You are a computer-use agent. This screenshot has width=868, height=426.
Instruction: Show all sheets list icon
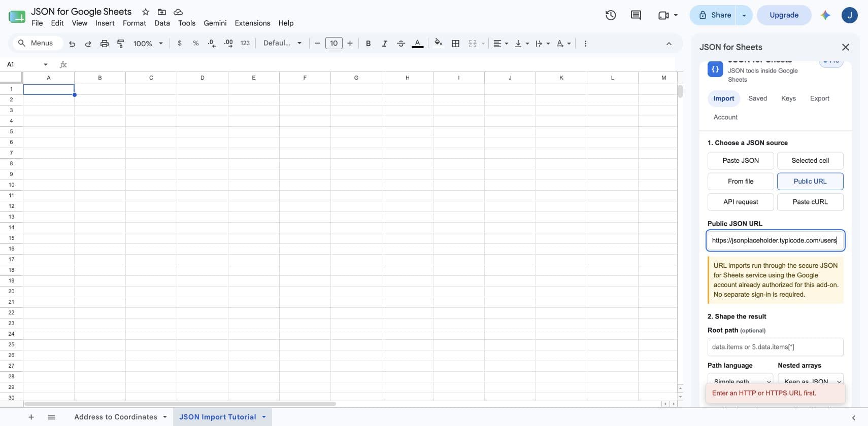(51, 417)
